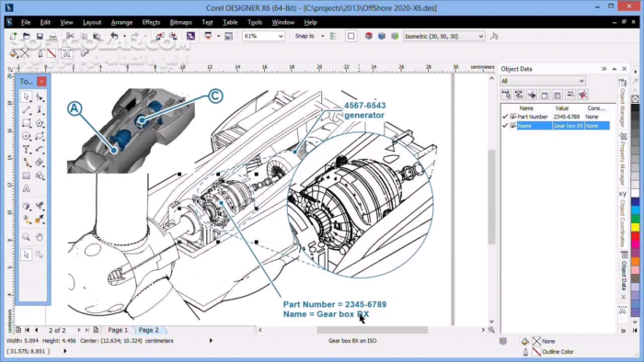Go to previous page arrow
Image resolution: width=644 pixels, height=362 pixels.
tap(36, 330)
